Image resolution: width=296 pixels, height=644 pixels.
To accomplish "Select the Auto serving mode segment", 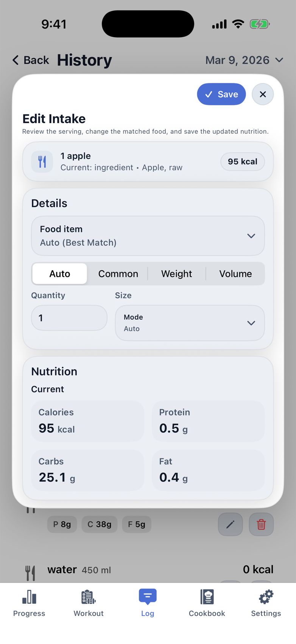I will point(60,274).
